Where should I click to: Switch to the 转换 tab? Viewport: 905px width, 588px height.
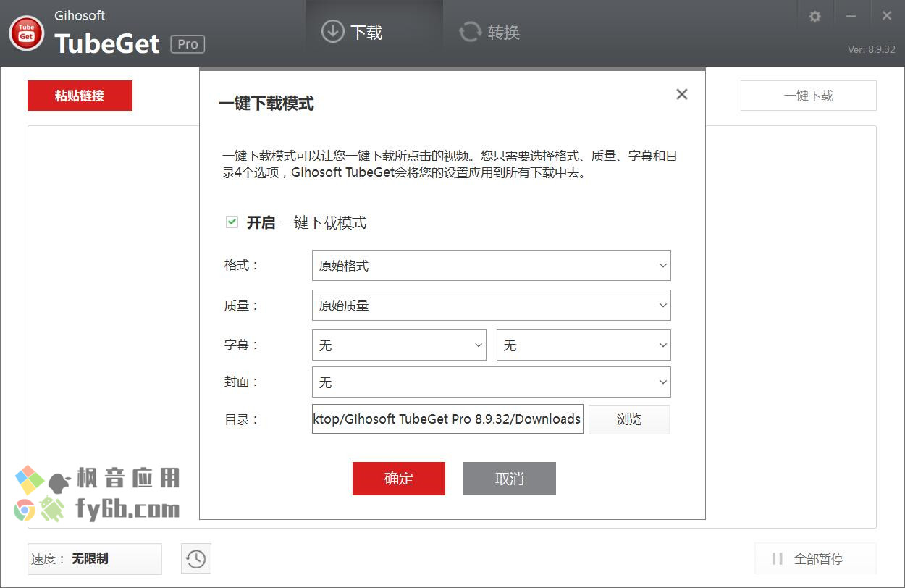tap(489, 32)
